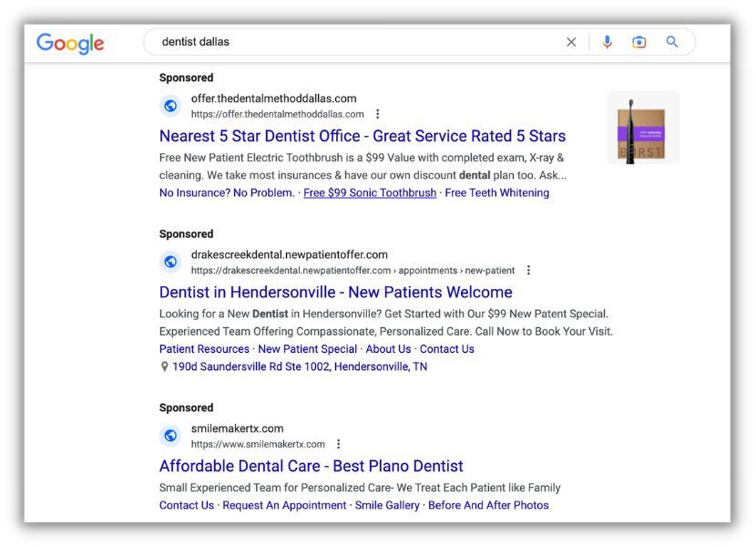Open New Patient Special sitelink
This screenshot has height=547, width=756.
308,349
